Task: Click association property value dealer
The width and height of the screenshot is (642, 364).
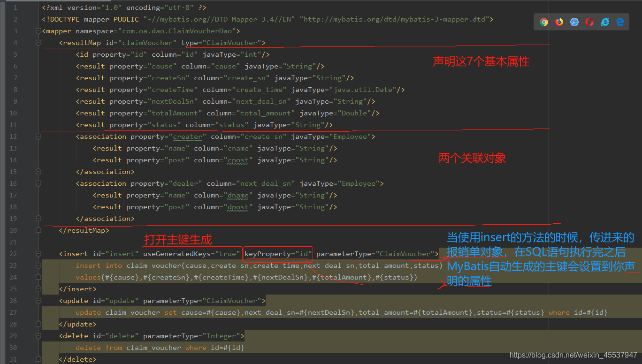Action: [185, 183]
